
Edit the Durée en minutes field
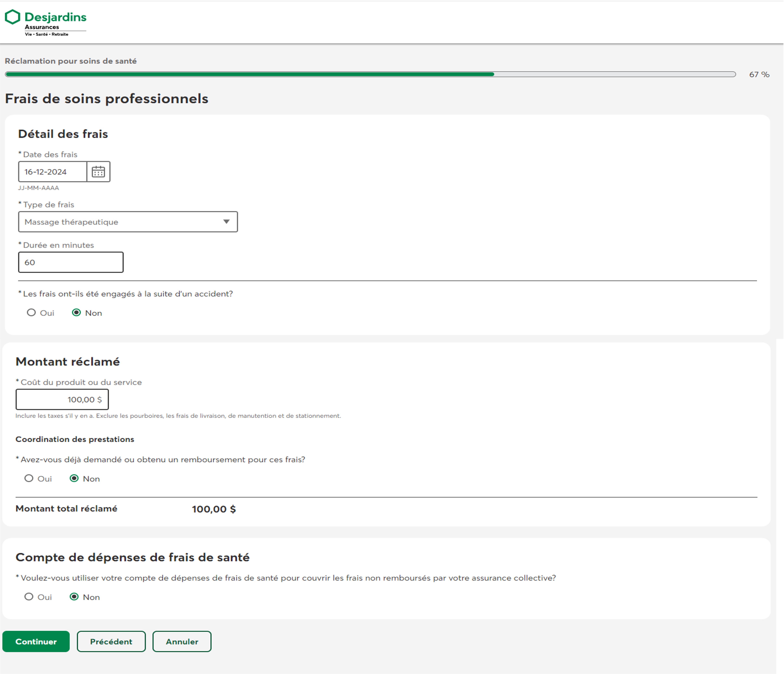71,262
